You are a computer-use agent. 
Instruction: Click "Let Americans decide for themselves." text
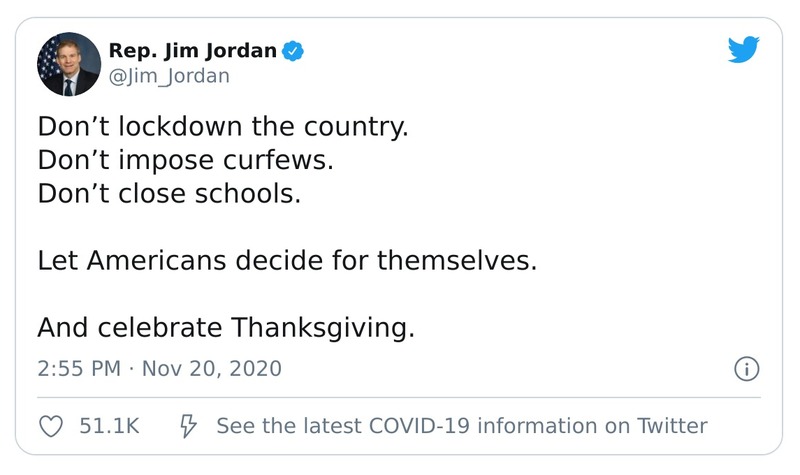(x=288, y=261)
